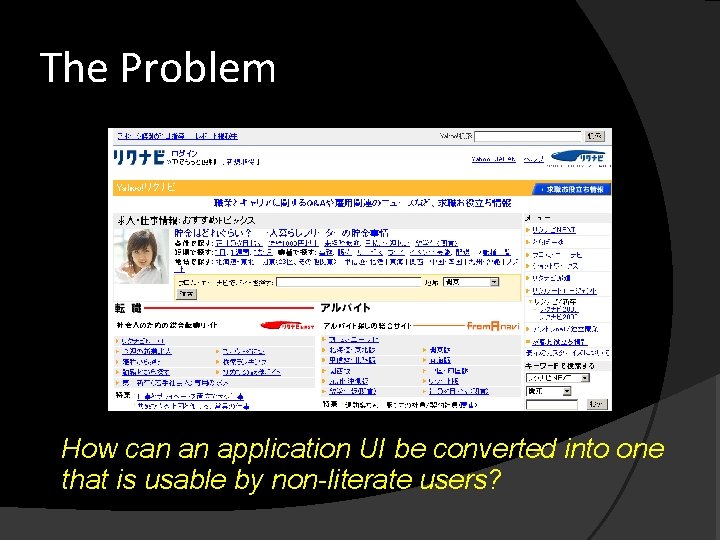Click the ログイン login text

(x=185, y=153)
